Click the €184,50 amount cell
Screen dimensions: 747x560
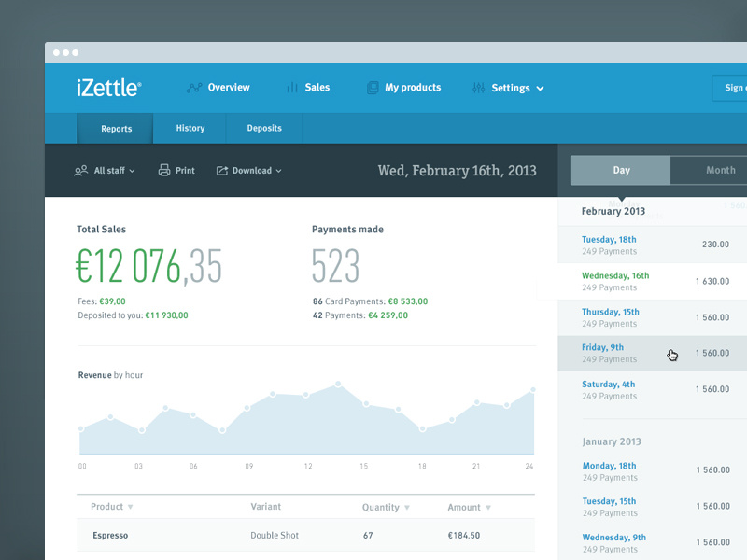[463, 535]
